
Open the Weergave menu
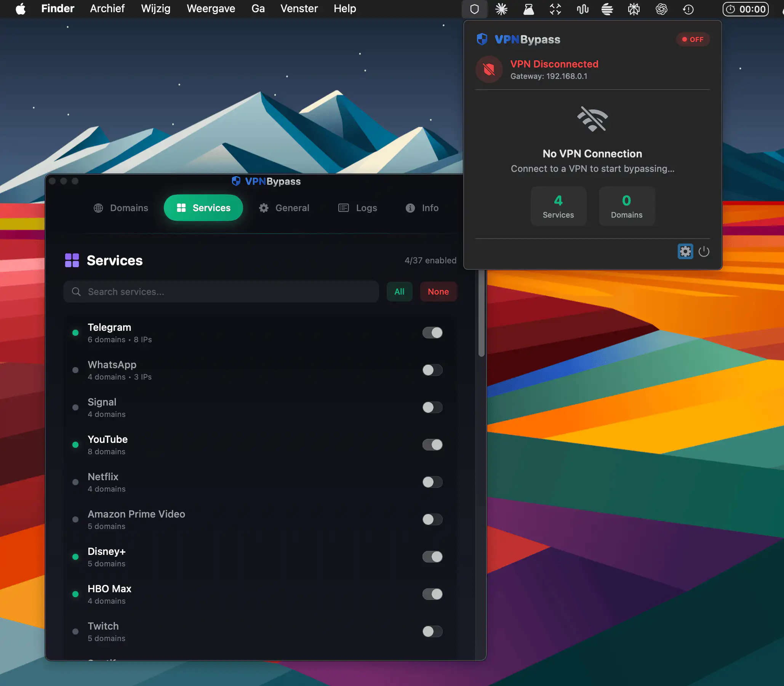(x=211, y=8)
